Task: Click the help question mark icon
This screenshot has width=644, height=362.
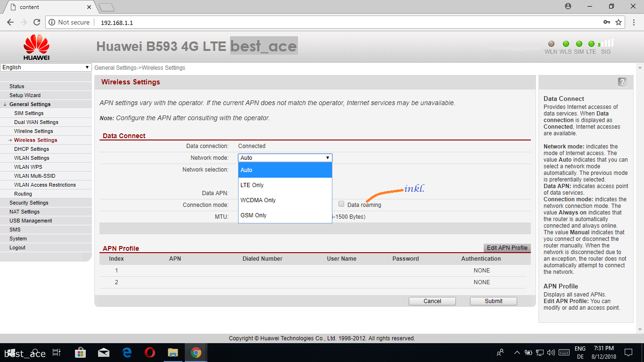Action: point(622,82)
